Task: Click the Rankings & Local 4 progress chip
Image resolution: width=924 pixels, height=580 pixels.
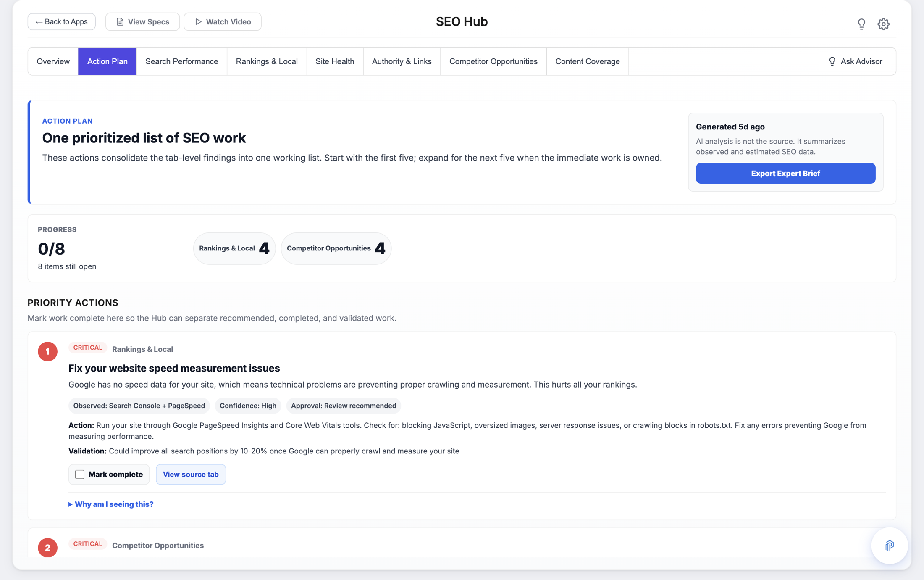Action: pyautogui.click(x=234, y=248)
